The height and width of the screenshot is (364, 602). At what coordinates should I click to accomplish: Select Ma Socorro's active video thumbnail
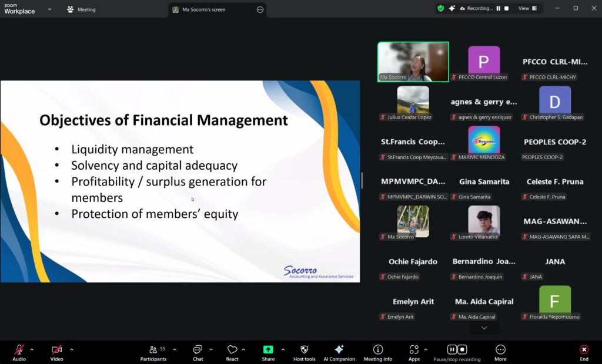pos(413,61)
